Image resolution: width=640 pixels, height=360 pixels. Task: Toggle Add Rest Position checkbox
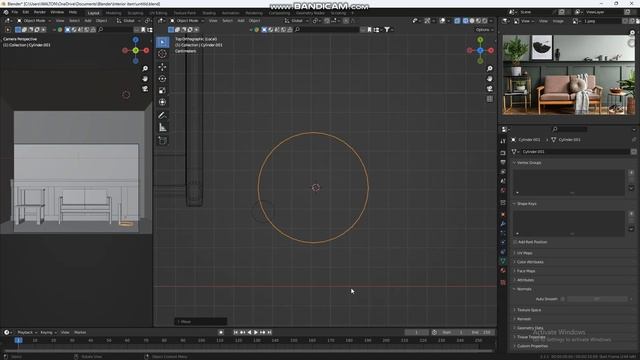515,242
